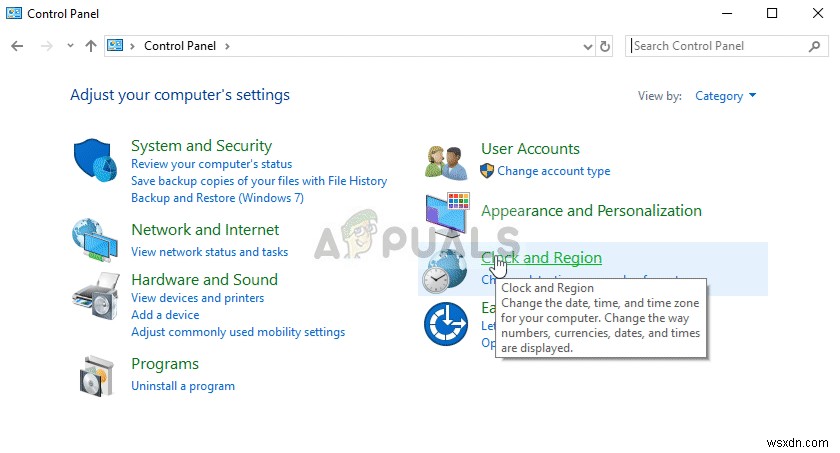Open View devices and printers link
The height and width of the screenshot is (453, 840).
click(197, 298)
